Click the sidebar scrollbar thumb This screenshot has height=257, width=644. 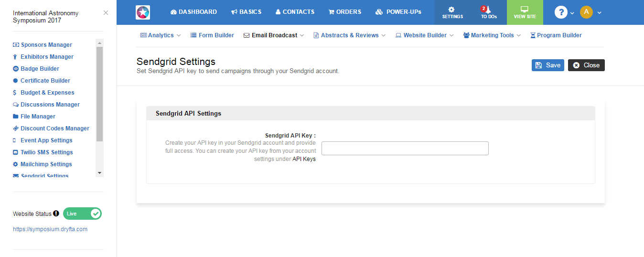(x=99, y=94)
